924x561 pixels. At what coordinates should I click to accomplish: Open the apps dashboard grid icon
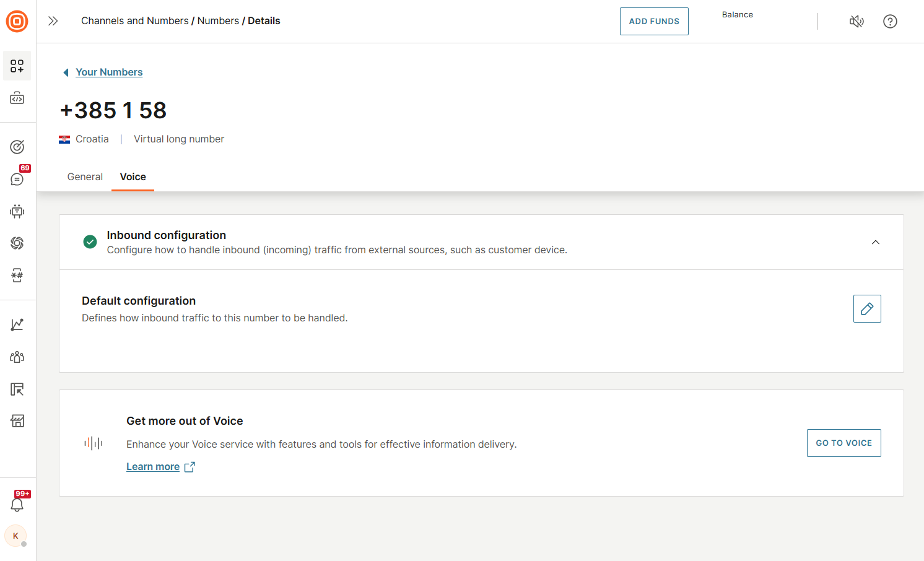pyautogui.click(x=17, y=66)
